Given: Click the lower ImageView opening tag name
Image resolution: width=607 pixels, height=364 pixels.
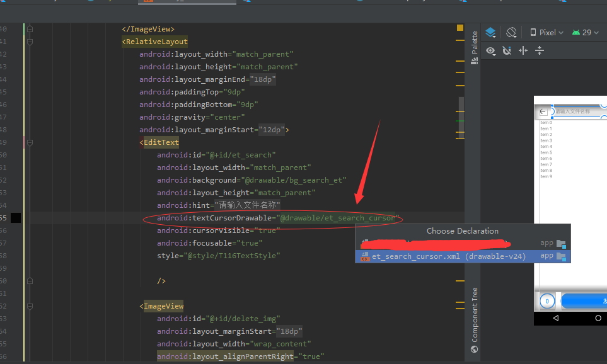Looking at the screenshot, I should pyautogui.click(x=164, y=306).
